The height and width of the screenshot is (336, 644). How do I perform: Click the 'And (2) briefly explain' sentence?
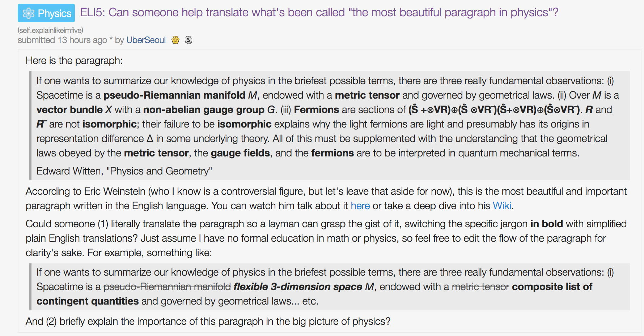click(x=208, y=322)
